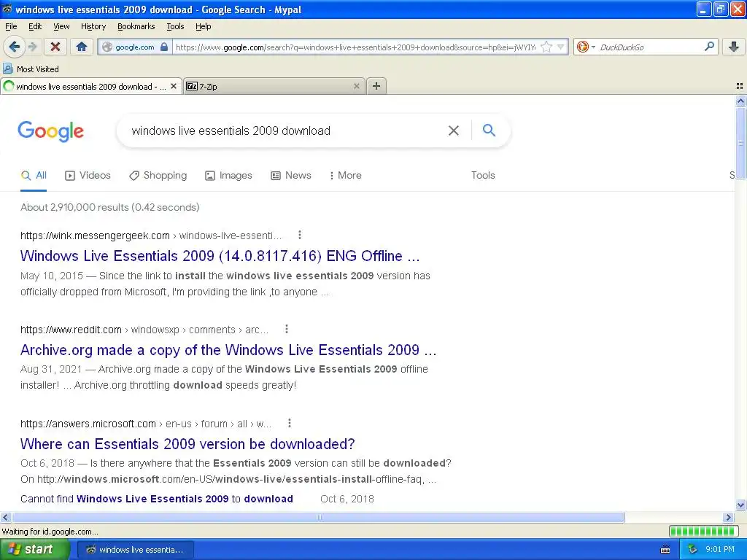
Task: Open the DuckDuckGo search engine selector
Action: coord(586,47)
